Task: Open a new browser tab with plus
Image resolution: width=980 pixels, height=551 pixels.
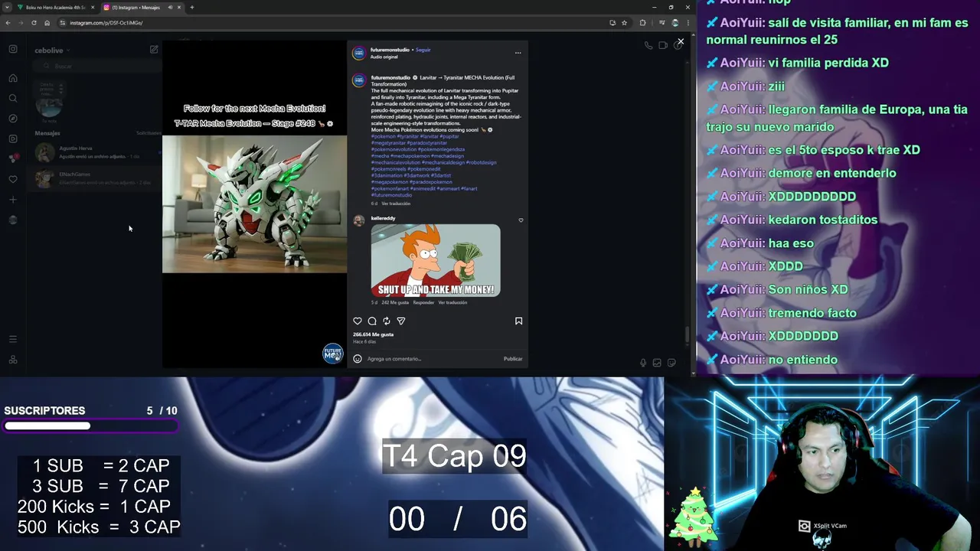Action: [x=192, y=8]
